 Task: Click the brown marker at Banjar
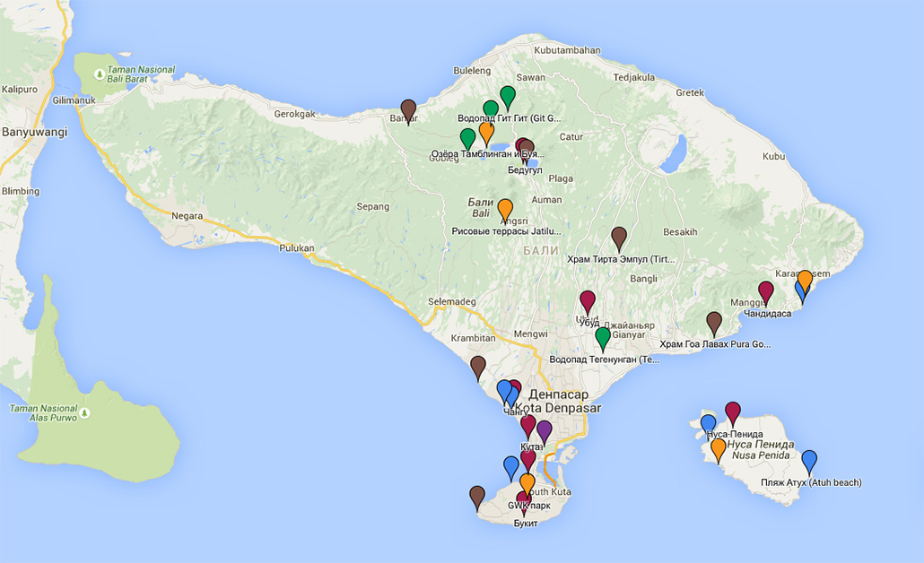[408, 109]
